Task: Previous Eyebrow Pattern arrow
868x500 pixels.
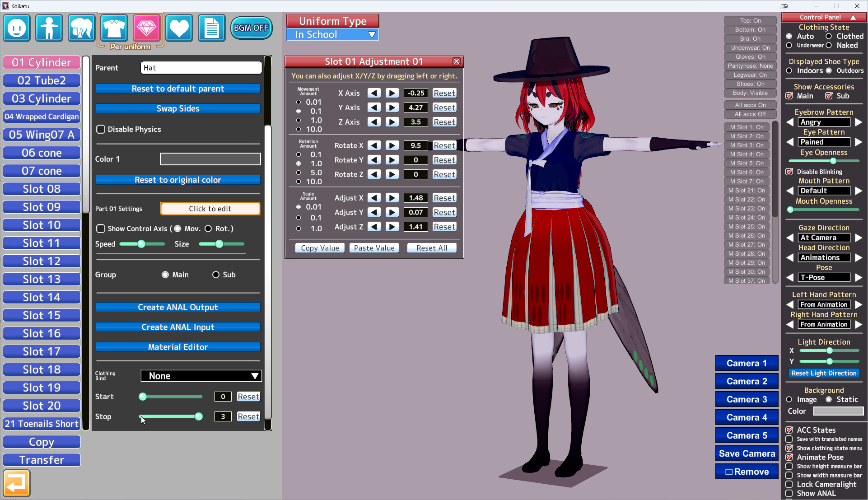Action: [x=790, y=122]
